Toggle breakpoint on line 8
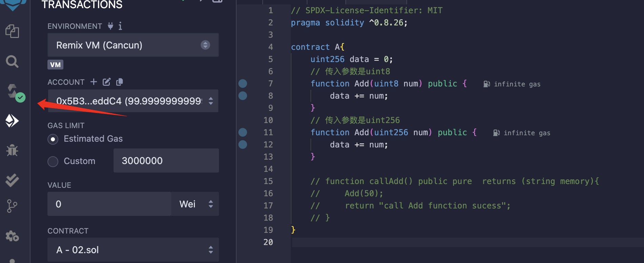The width and height of the screenshot is (644, 263). coord(243,96)
